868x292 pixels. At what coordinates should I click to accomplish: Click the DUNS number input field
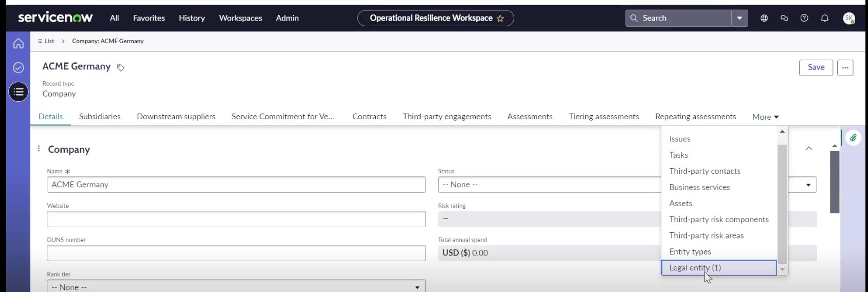click(x=236, y=253)
